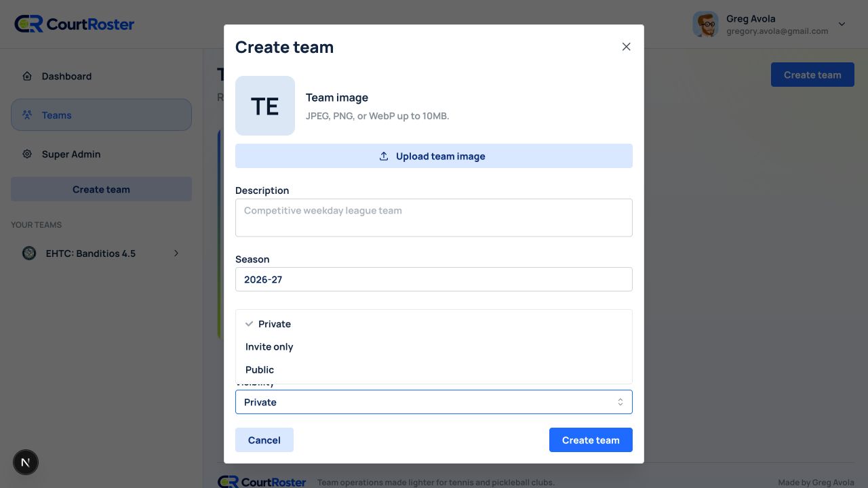Open the user account dropdown chevron
The width and height of the screenshot is (868, 488).
(842, 24)
